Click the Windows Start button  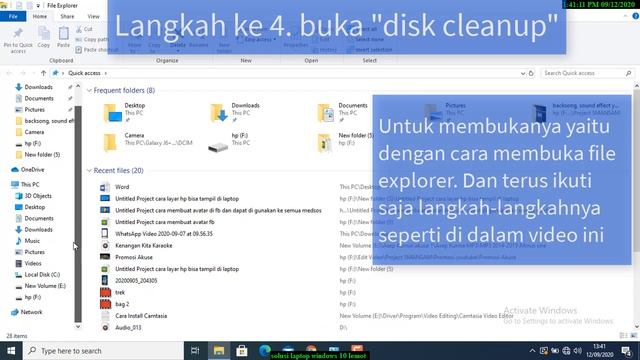(11, 351)
